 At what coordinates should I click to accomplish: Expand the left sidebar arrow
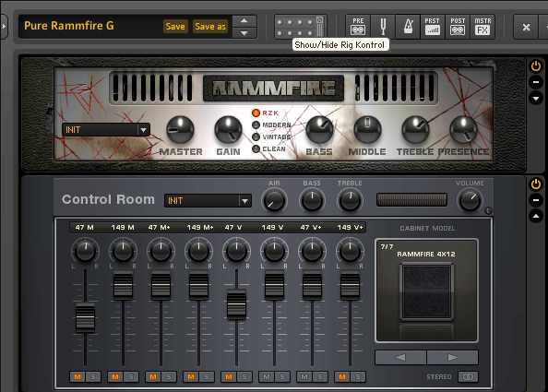pos(4,26)
